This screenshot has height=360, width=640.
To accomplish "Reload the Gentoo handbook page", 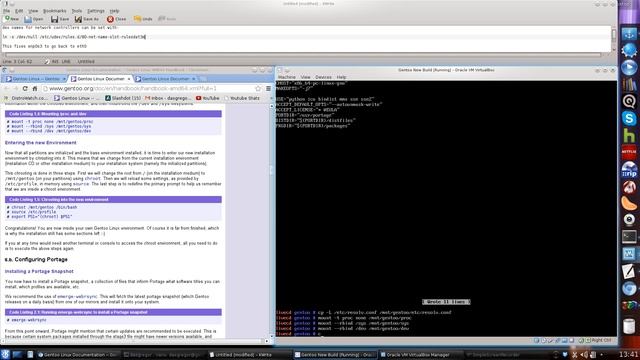I will [25, 89].
